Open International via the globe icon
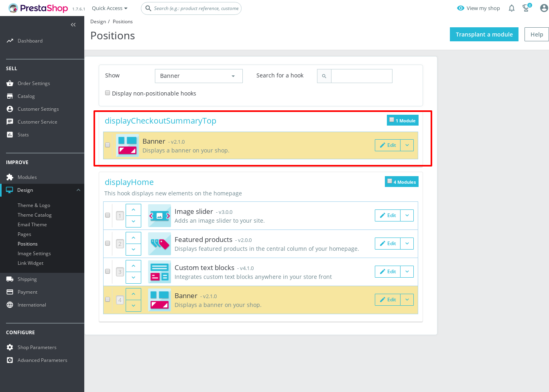 coord(10,305)
